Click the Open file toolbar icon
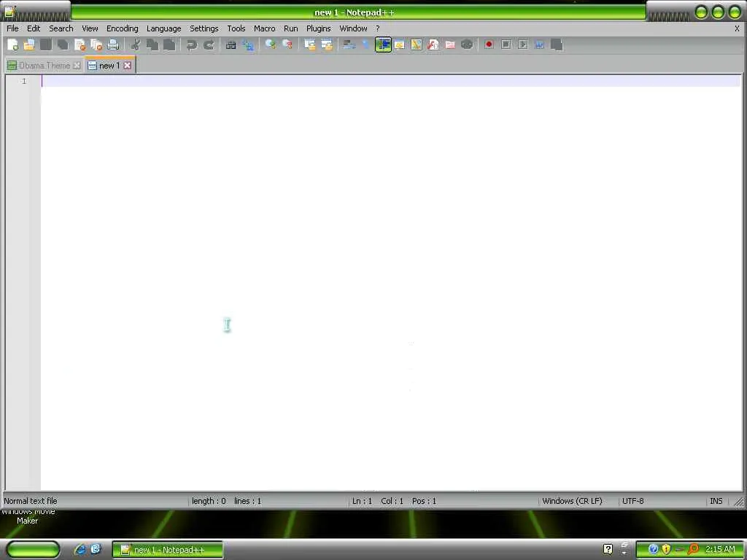This screenshot has height=560, width=747. (x=29, y=44)
